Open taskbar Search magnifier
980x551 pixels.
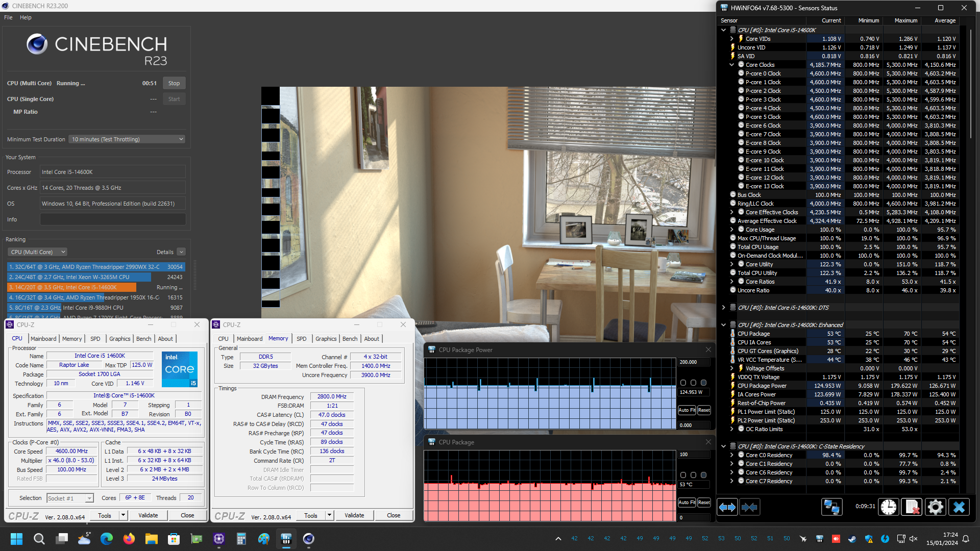click(x=39, y=539)
